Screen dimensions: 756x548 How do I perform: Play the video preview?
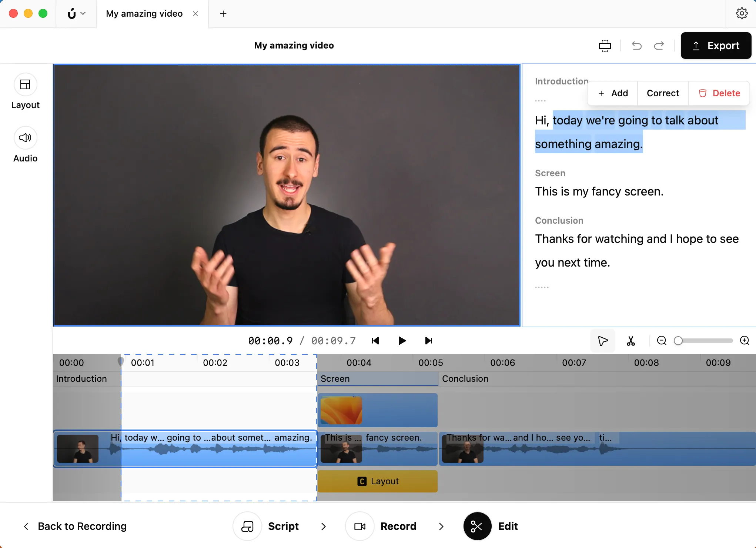(402, 341)
